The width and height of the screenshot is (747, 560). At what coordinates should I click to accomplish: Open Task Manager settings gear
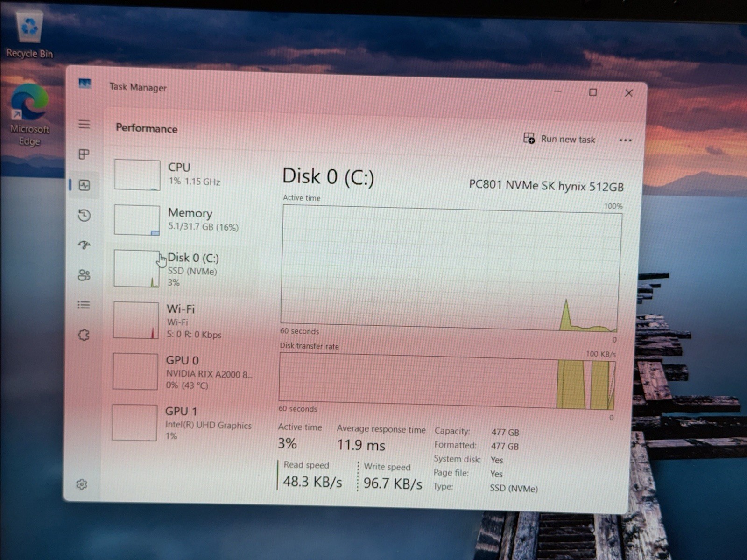[x=82, y=484]
